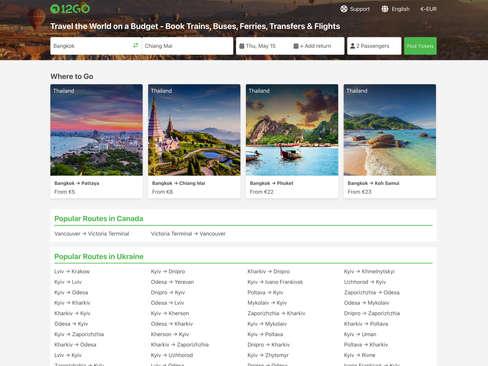Open the Bangkok to Pattaya card image

(x=96, y=130)
